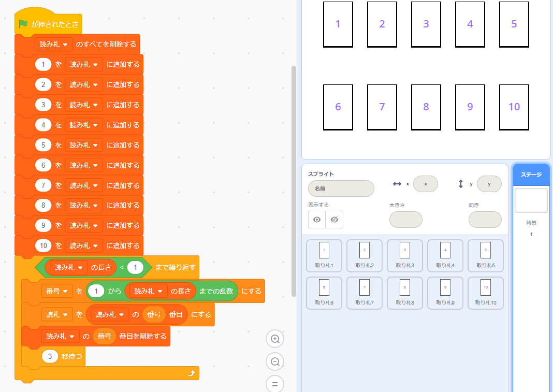Hide sprite using the crossed-eye icon
553x392 pixels.
pyautogui.click(x=334, y=220)
